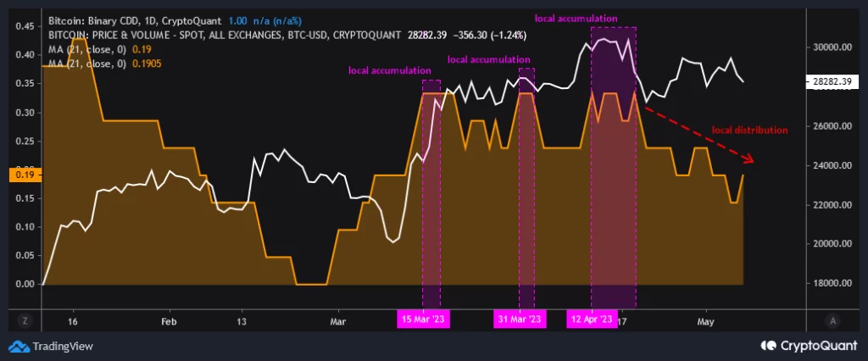Click the red local distribution annotation text

coord(749,131)
